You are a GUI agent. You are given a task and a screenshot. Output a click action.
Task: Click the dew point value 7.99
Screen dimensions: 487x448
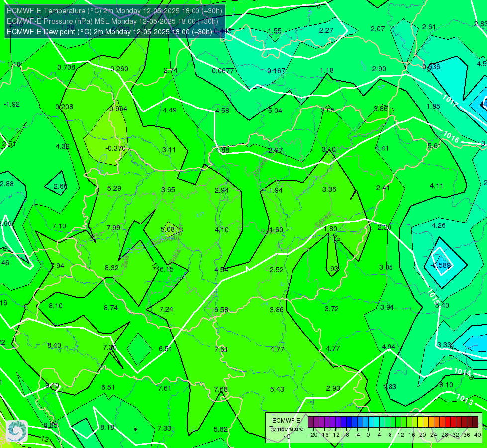coord(113,228)
